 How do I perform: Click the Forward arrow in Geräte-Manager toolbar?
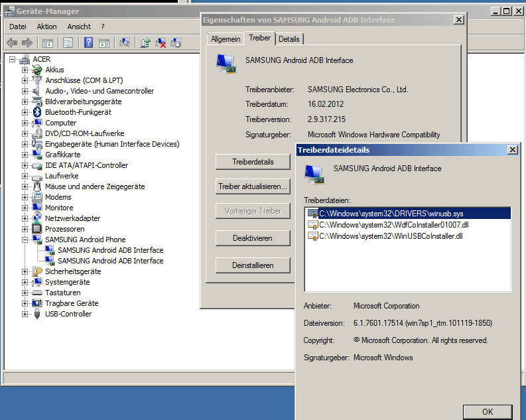point(27,42)
